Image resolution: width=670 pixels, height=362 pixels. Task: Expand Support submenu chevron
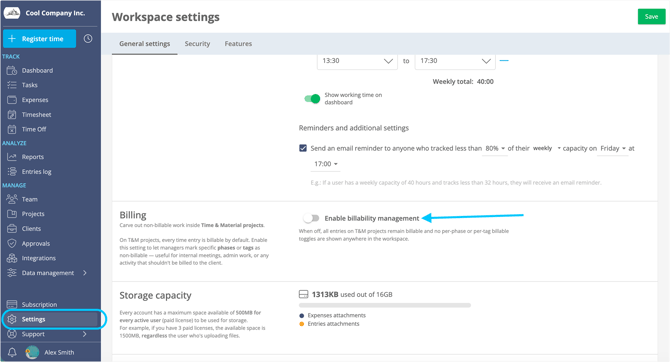(85, 334)
